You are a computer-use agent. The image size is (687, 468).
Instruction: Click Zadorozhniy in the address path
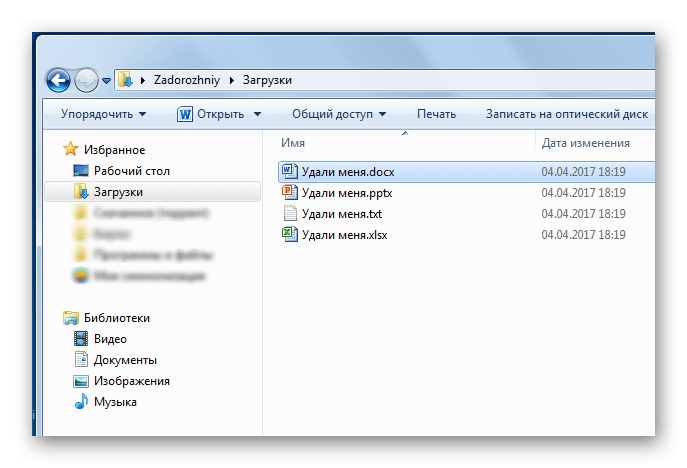click(x=187, y=80)
